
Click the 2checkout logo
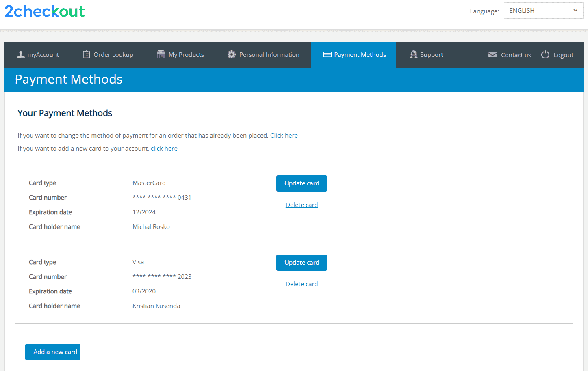pos(45,11)
